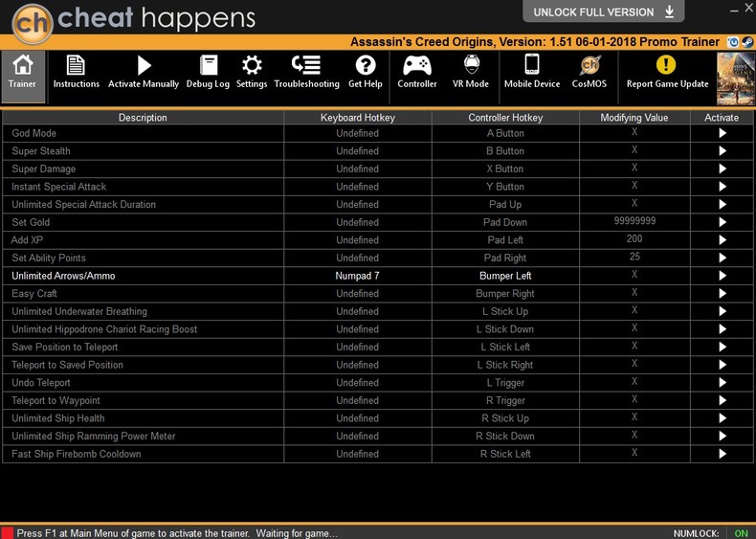The width and height of the screenshot is (756, 539).
Task: Click the Keyboard Hotkey cell for Super Stealth
Action: 357,151
